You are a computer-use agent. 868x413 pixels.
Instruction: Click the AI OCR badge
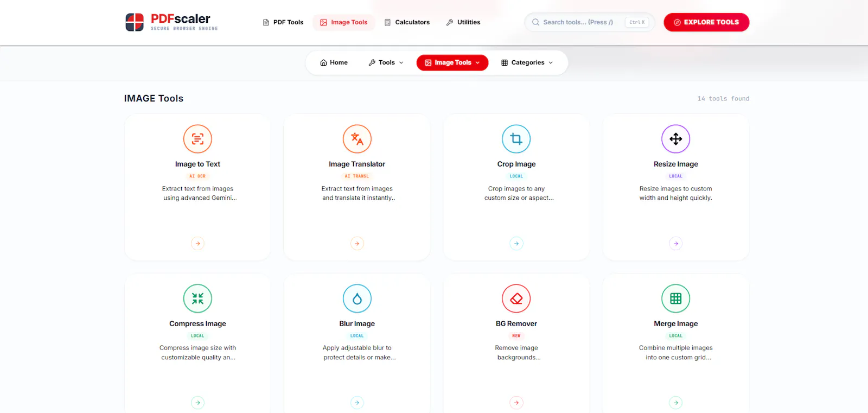(x=197, y=176)
